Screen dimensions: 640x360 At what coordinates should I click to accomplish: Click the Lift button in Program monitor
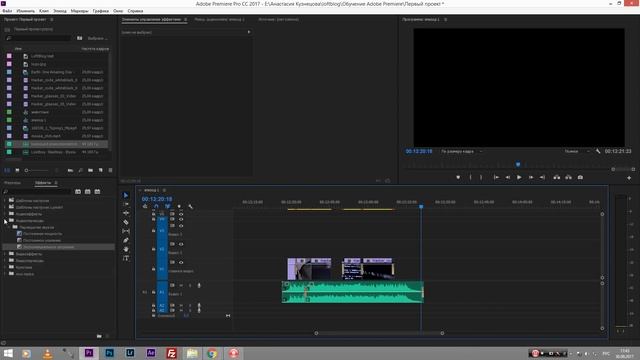[x=556, y=178]
